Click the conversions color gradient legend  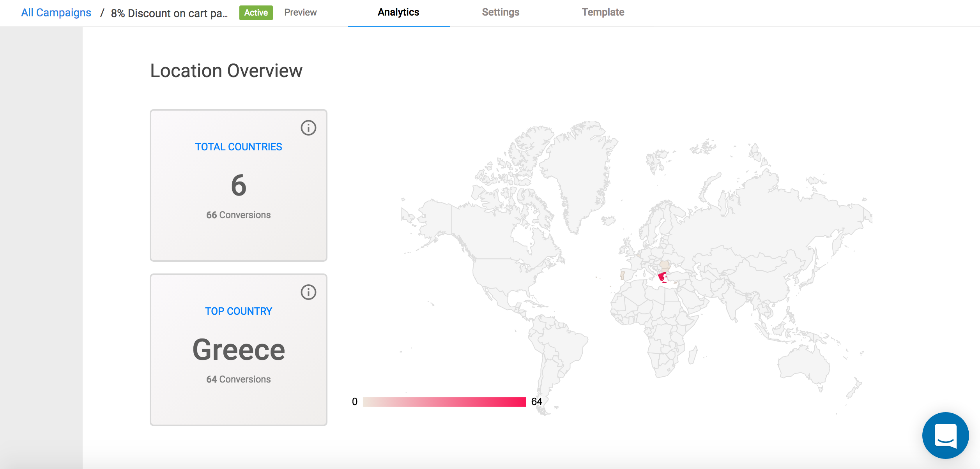(444, 402)
